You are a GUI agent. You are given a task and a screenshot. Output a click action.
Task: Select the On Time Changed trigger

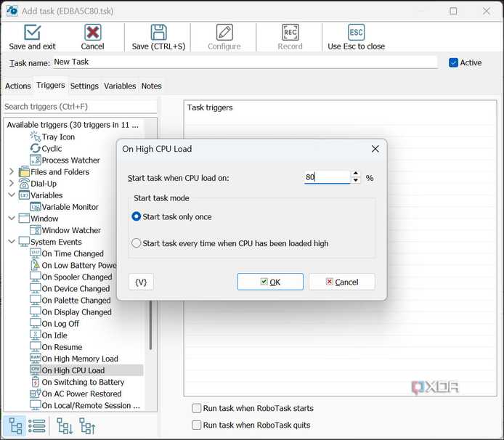[x=67, y=253]
